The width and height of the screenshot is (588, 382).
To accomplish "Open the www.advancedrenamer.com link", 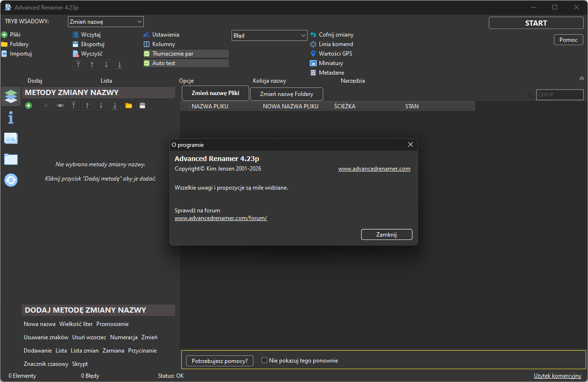I will (374, 169).
